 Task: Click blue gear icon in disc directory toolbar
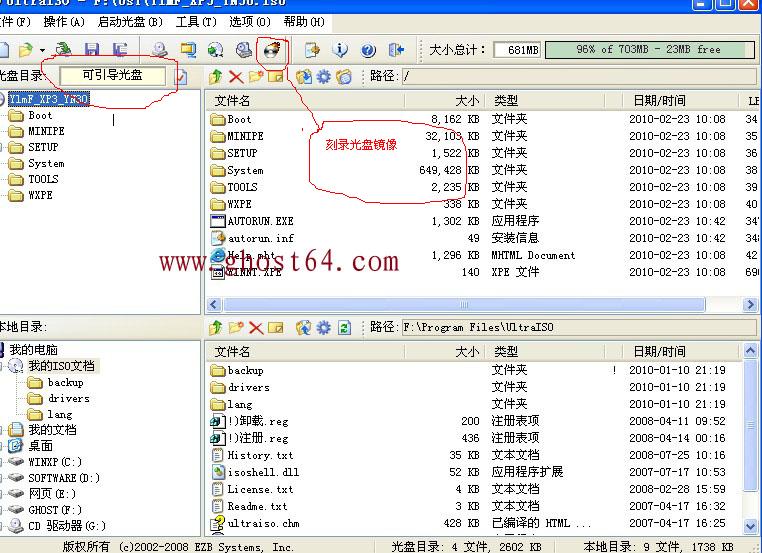click(324, 76)
